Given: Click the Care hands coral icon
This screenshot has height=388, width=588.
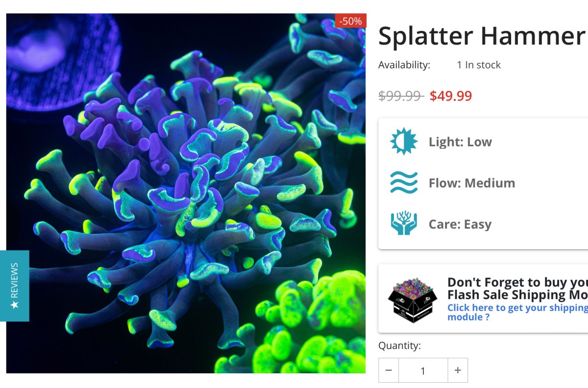Looking at the screenshot, I should (x=404, y=224).
